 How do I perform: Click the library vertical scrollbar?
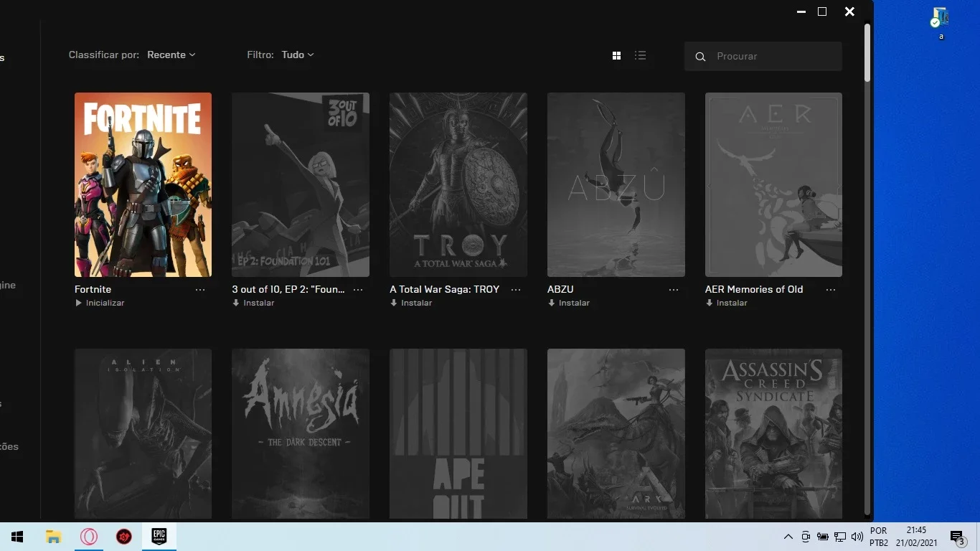[x=867, y=53]
